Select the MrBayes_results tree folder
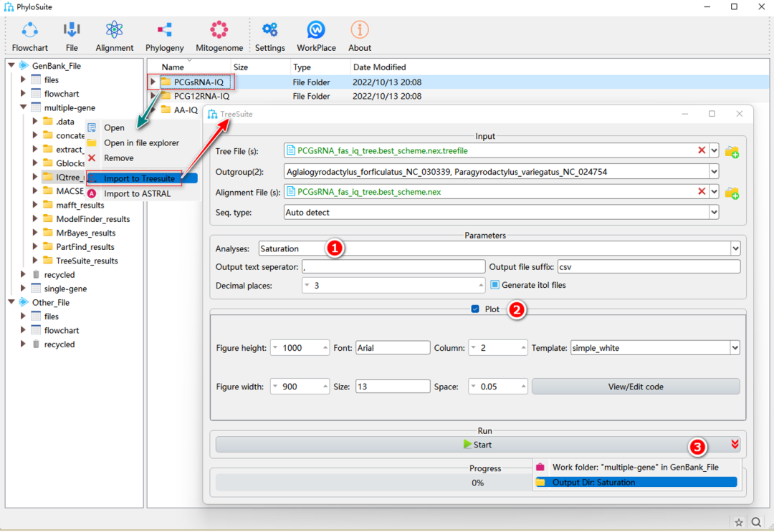The width and height of the screenshot is (774, 532). coord(85,233)
